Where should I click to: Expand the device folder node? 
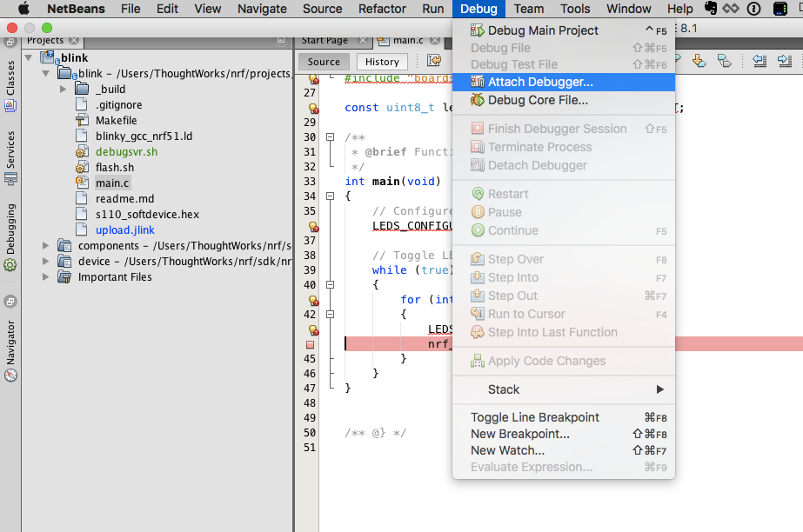(x=45, y=262)
